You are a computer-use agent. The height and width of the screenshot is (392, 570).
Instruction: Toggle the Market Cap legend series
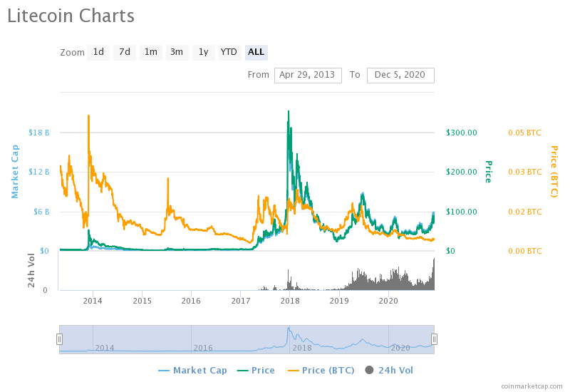point(192,370)
